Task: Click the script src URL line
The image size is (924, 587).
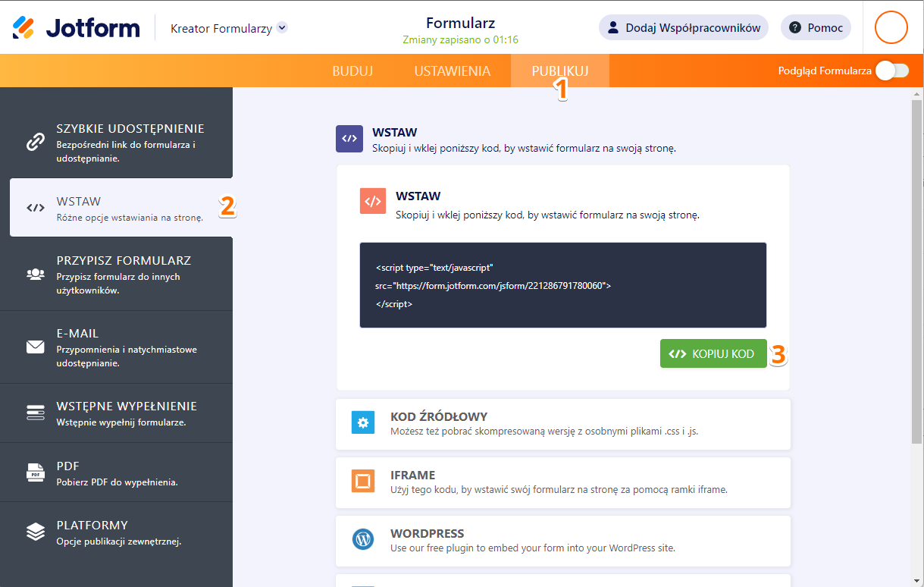Action: click(x=493, y=286)
